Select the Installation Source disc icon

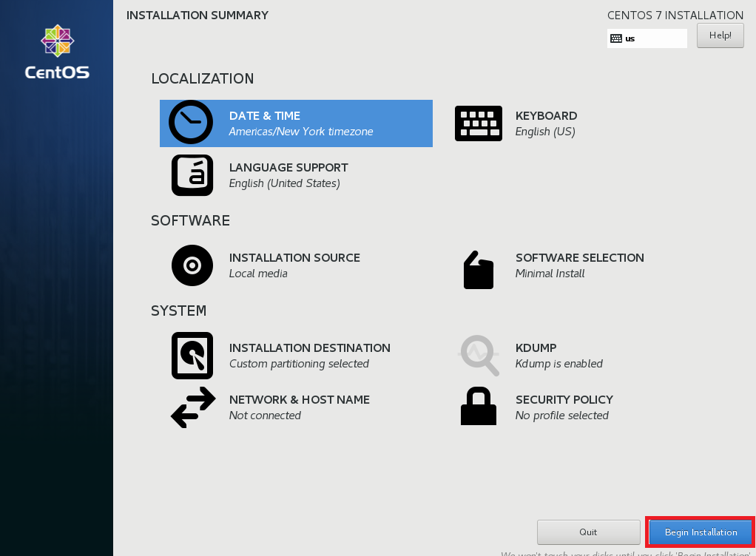(192, 265)
